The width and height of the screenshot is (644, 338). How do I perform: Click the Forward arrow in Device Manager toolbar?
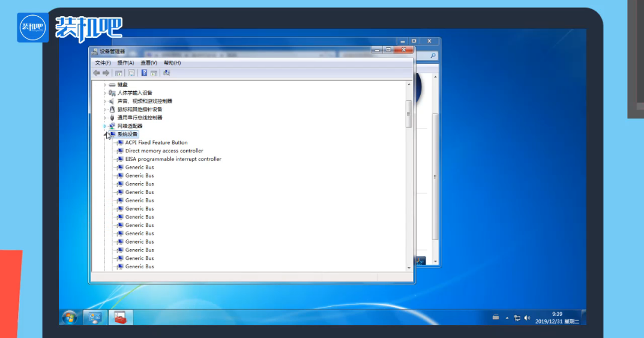point(106,73)
